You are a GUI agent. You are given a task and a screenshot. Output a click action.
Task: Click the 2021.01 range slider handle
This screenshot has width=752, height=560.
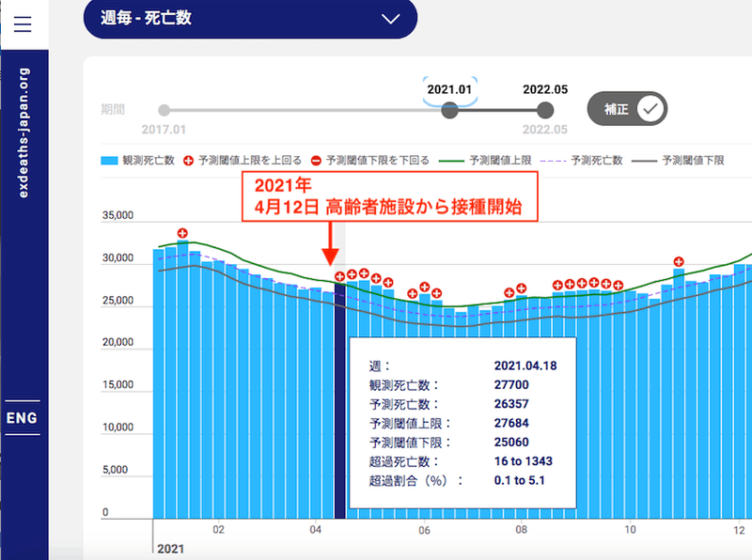(x=449, y=110)
